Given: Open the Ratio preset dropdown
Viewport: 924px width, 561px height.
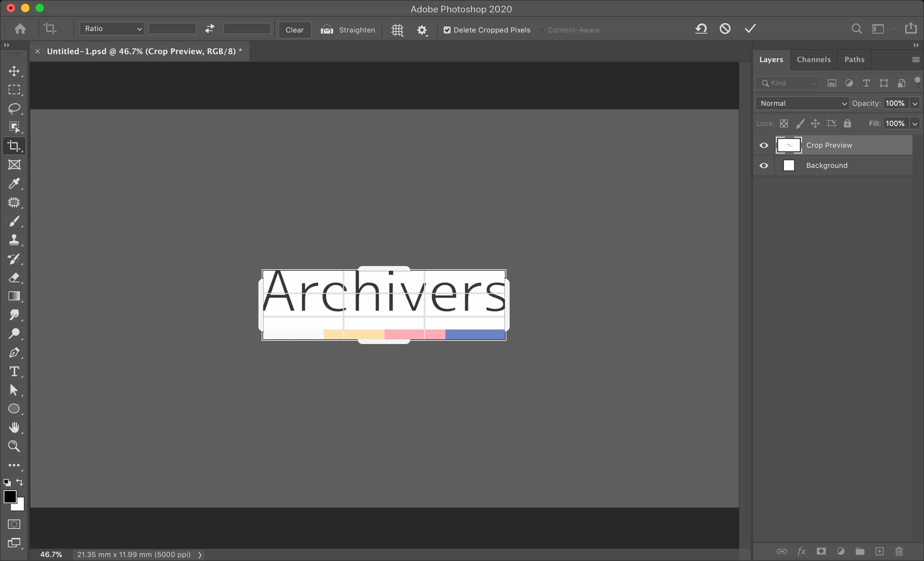Looking at the screenshot, I should pyautogui.click(x=112, y=29).
